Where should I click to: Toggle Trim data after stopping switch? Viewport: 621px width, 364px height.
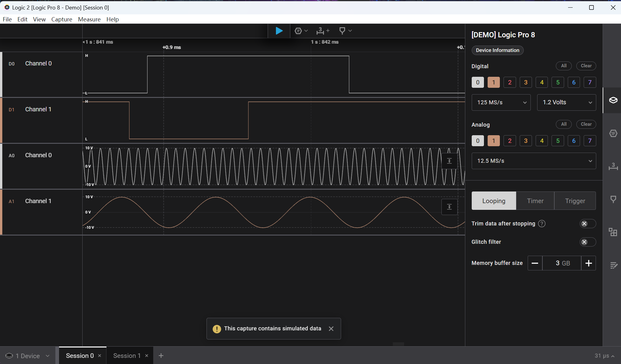pos(588,224)
